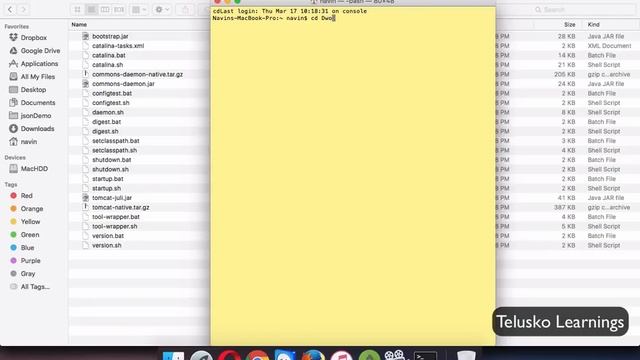Screen dimensions: 640x360
Task: Open the Finder arrange-by dropdown
Action: [139, 9]
